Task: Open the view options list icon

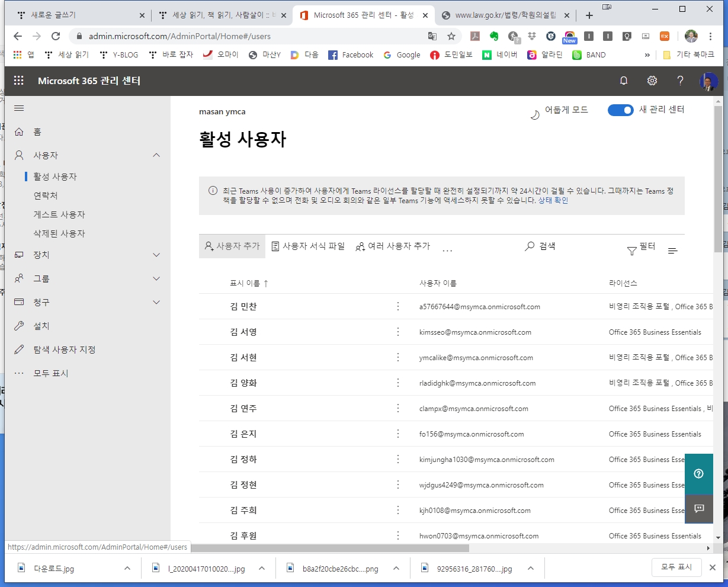Action: point(673,251)
